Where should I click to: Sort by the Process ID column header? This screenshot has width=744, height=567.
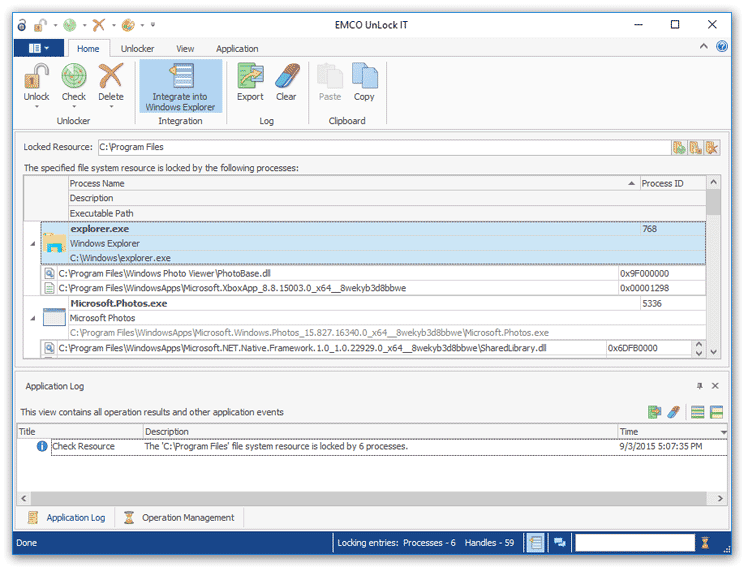(x=663, y=184)
